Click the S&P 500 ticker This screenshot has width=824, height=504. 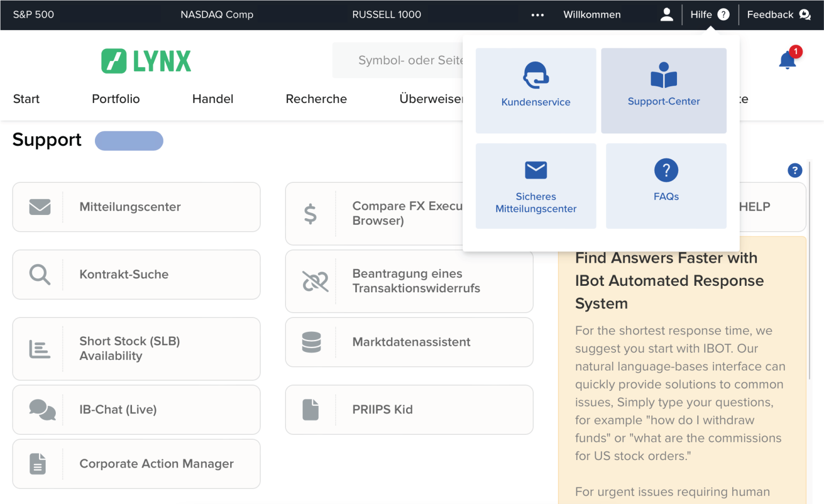33,14
